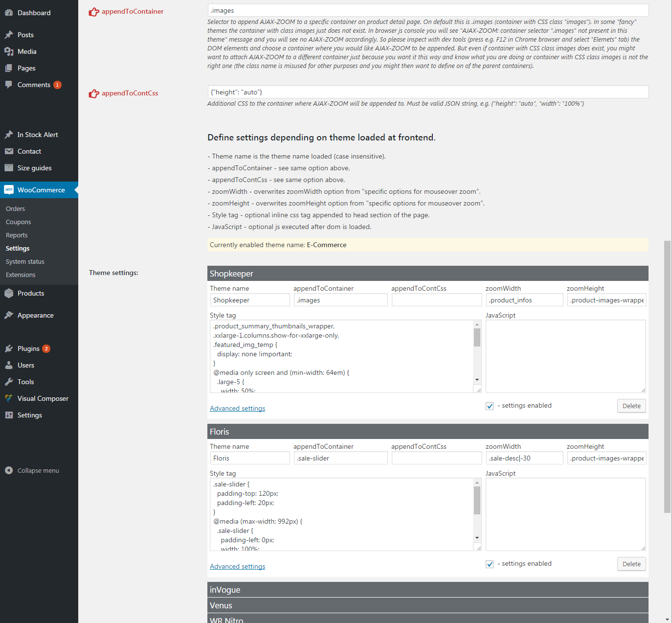Click the Shopkeeper JavaScript textarea
Screen dimensions: 672x623
click(x=566, y=356)
